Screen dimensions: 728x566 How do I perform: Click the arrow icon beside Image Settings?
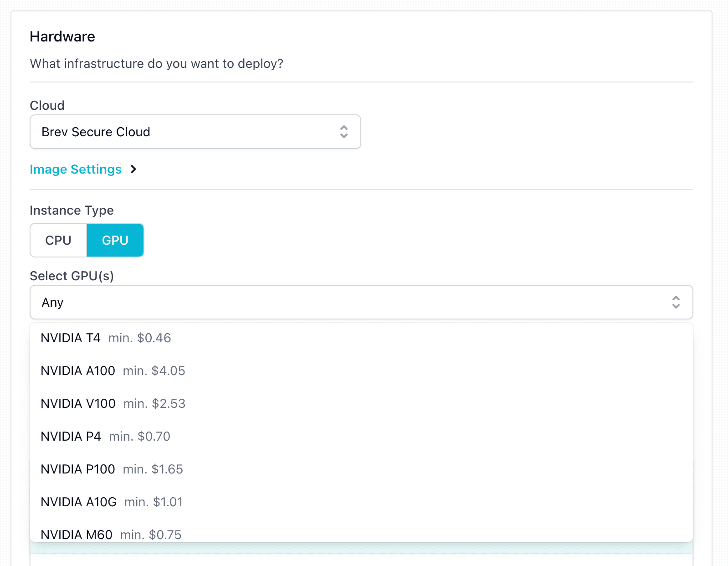click(133, 169)
